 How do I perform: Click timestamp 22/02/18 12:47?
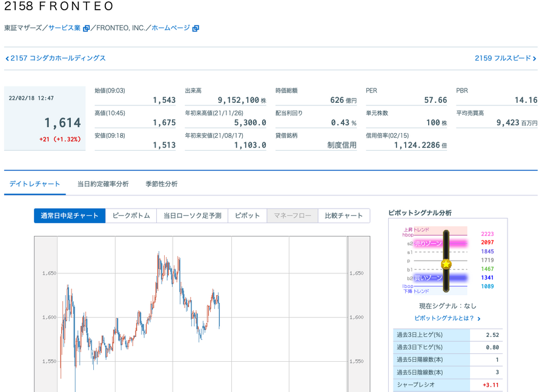tap(31, 98)
